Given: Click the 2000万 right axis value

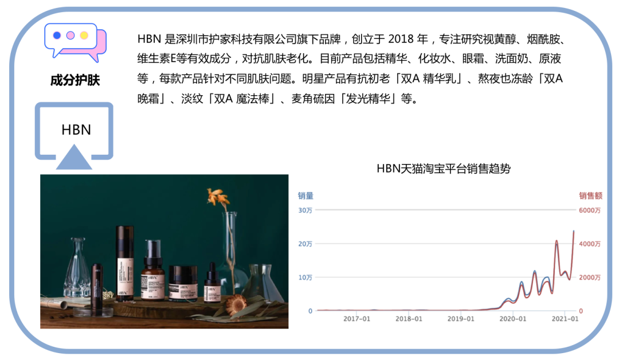Looking at the screenshot, I should coord(590,277).
